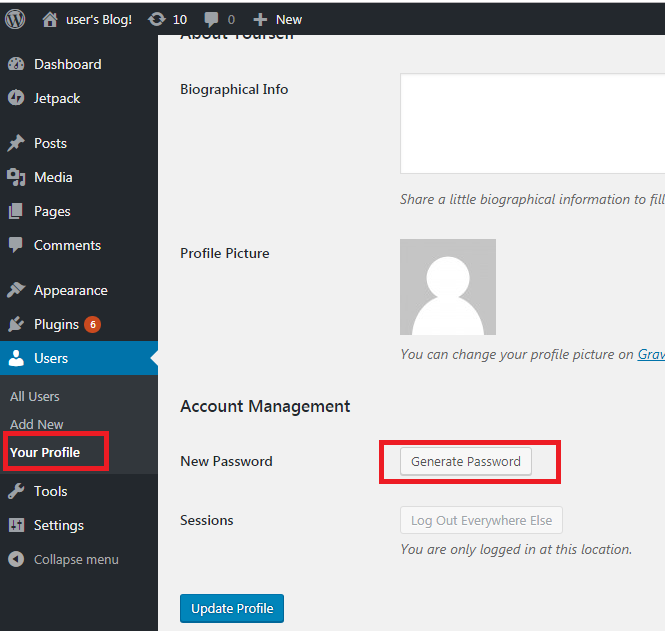
Task: Open the Jetpack menu item
Action: click(57, 98)
